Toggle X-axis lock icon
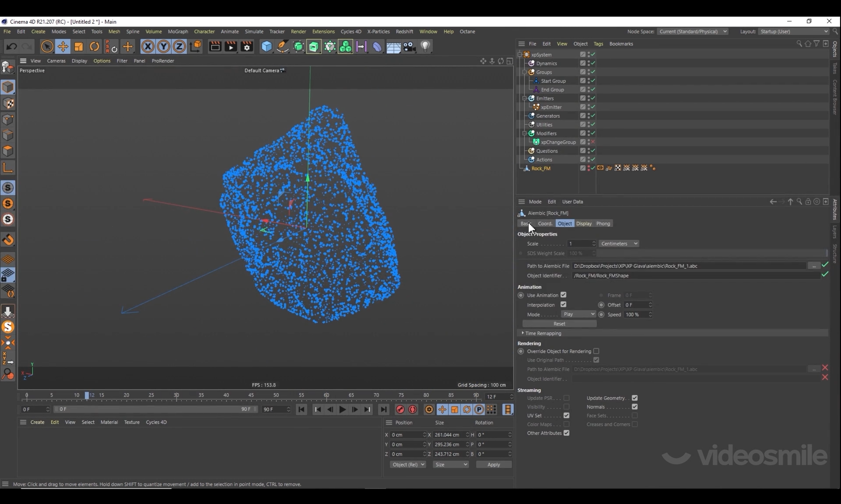This screenshot has height=504, width=841. (148, 46)
